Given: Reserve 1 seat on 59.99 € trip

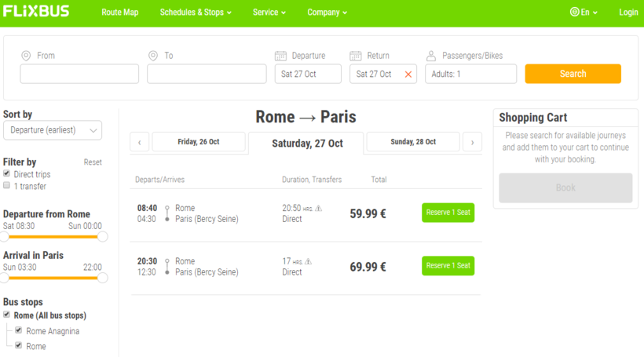Looking at the screenshot, I should pyautogui.click(x=448, y=213).
